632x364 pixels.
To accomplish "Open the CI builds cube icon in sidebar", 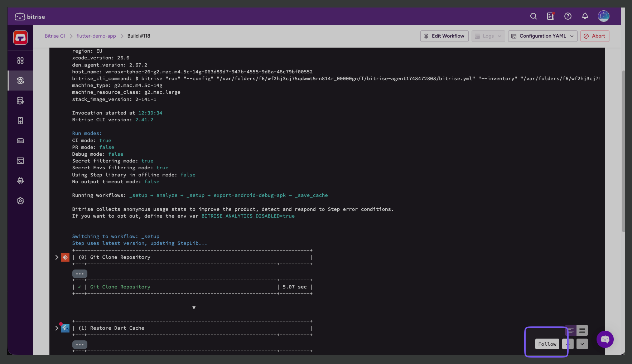I will tap(20, 81).
